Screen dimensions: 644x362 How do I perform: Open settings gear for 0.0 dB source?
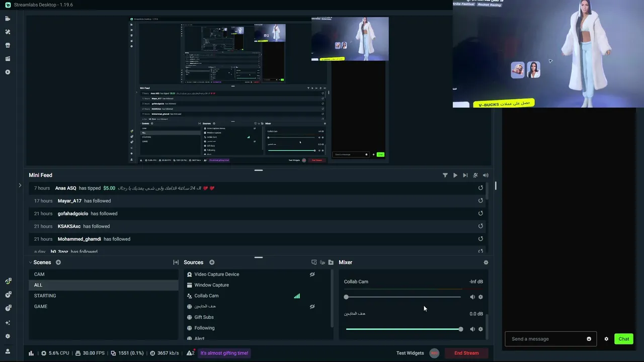click(480, 329)
